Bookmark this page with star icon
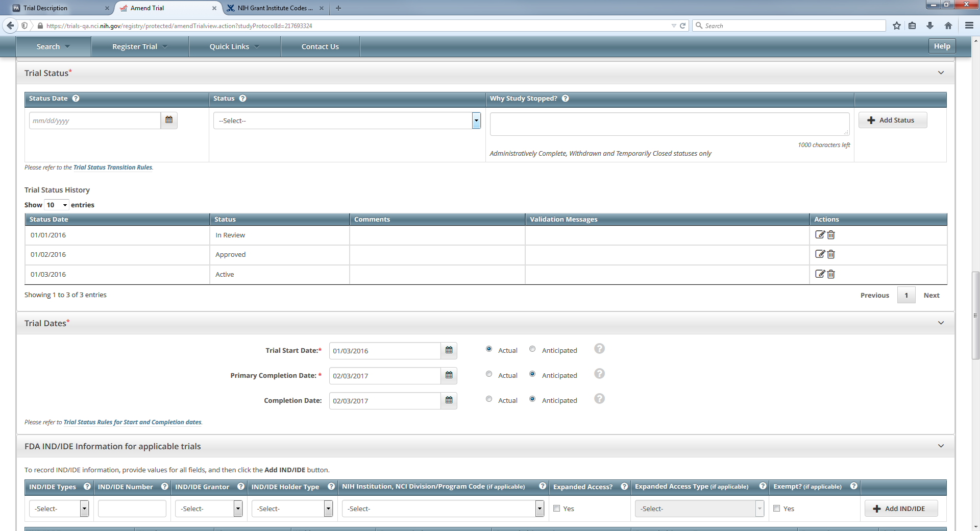 pyautogui.click(x=896, y=26)
